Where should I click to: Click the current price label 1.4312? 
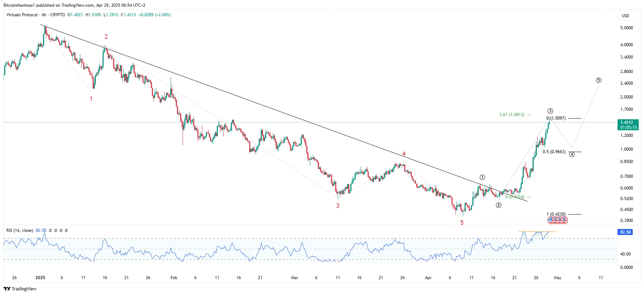(x=628, y=125)
